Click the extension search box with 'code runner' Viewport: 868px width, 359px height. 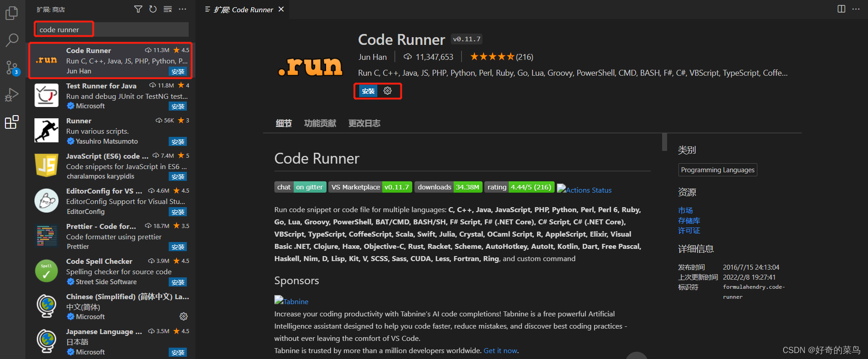pyautogui.click(x=112, y=29)
